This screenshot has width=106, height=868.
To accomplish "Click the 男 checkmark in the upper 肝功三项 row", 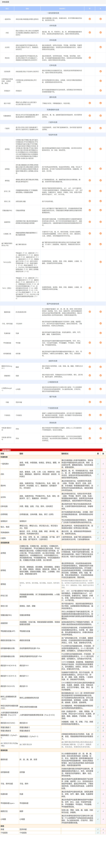I will [x=89, y=191].
